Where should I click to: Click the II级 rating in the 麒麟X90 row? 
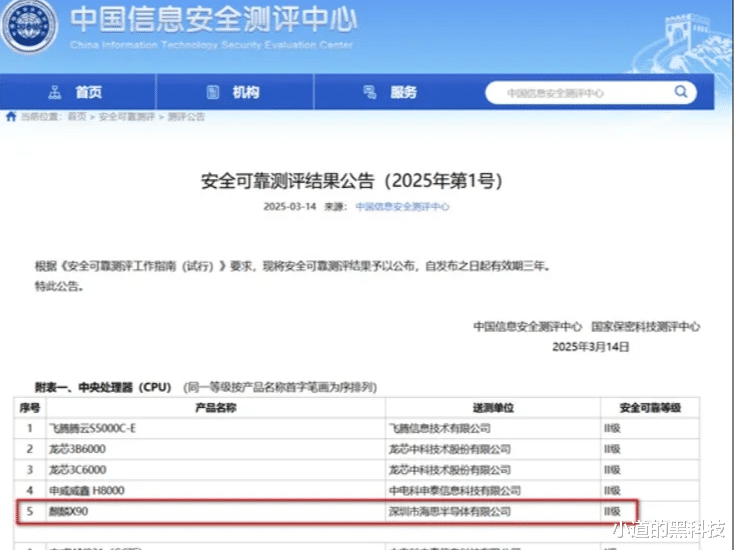click(612, 512)
